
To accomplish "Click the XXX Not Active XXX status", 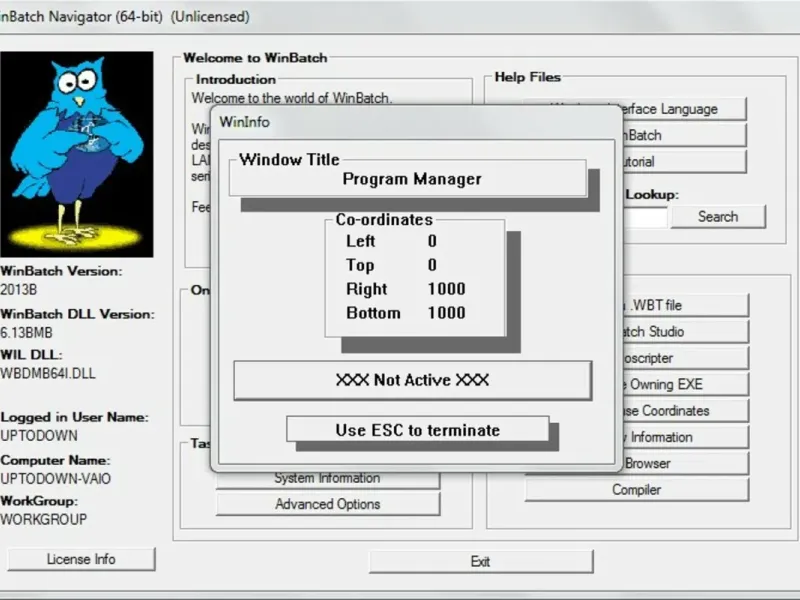I will [x=412, y=380].
